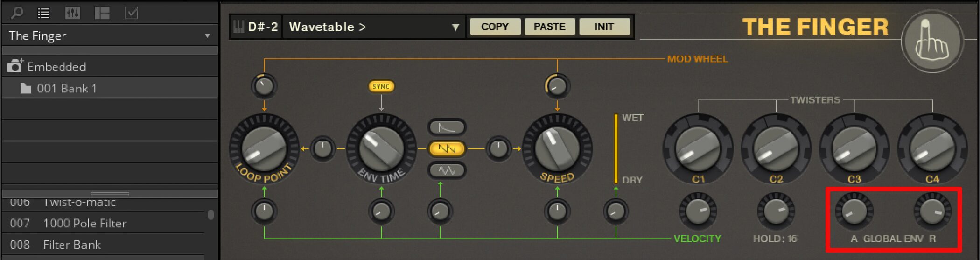Screen dimensions: 980x260
Task: Select Embedded in the browser tree
Action: tap(110, 67)
